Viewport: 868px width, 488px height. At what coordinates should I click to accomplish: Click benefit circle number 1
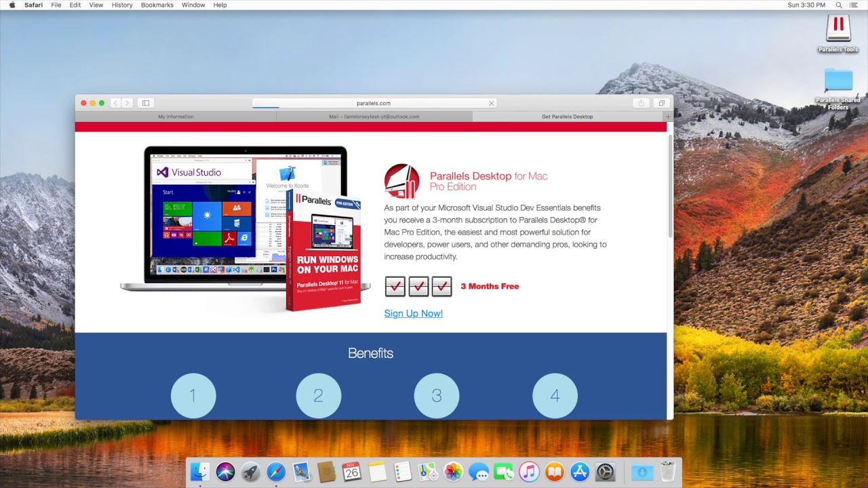193,395
